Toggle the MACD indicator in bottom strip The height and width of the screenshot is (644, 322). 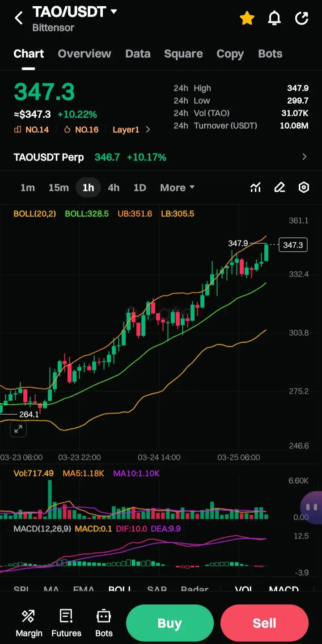284,590
